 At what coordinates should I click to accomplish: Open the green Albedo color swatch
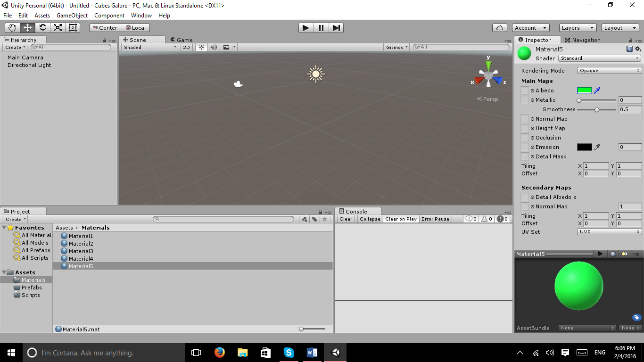click(585, 90)
